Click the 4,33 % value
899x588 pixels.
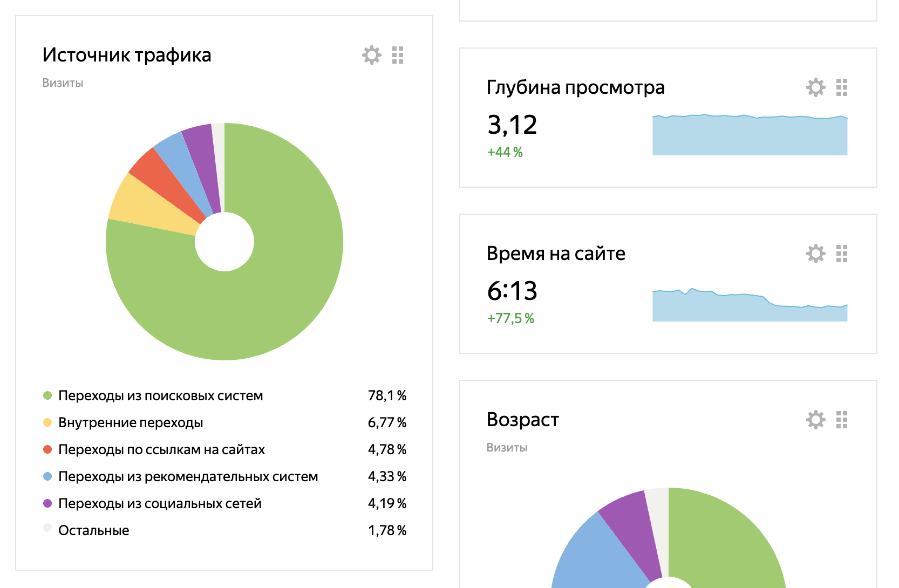coord(387,476)
